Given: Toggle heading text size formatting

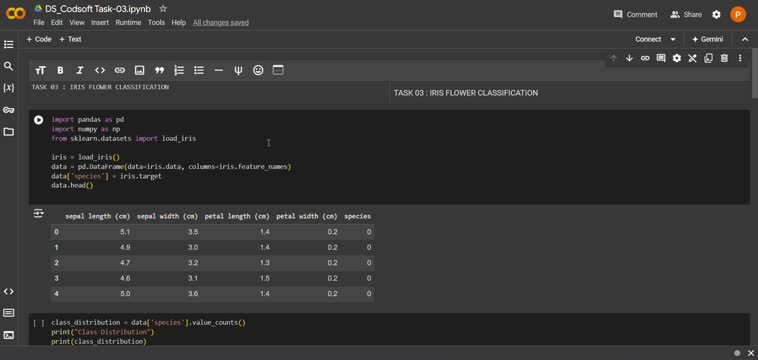Looking at the screenshot, I should (40, 71).
